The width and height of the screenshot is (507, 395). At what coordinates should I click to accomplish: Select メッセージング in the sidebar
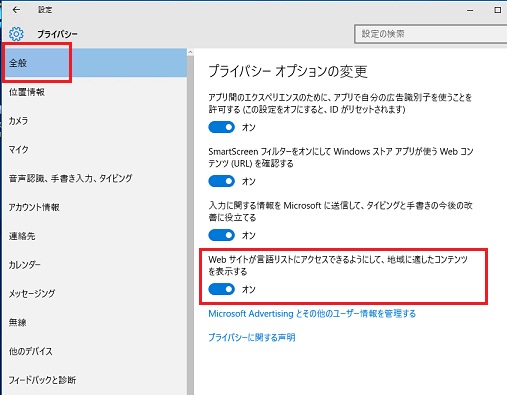95,293
